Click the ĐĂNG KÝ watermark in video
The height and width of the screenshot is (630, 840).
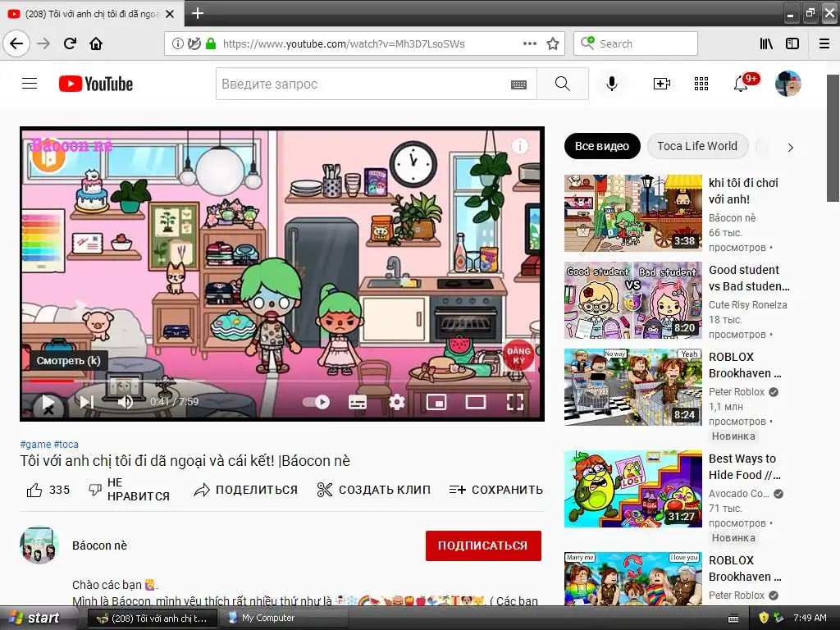tap(518, 356)
